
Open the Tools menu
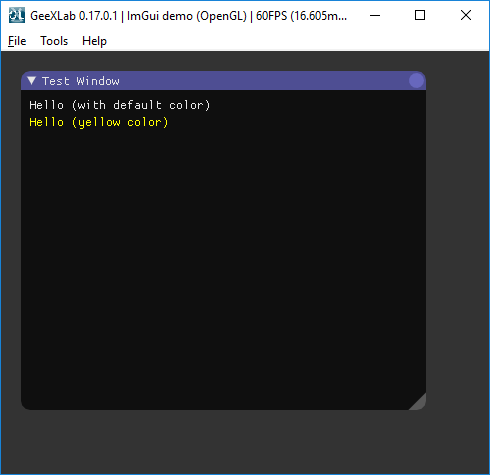(54, 41)
